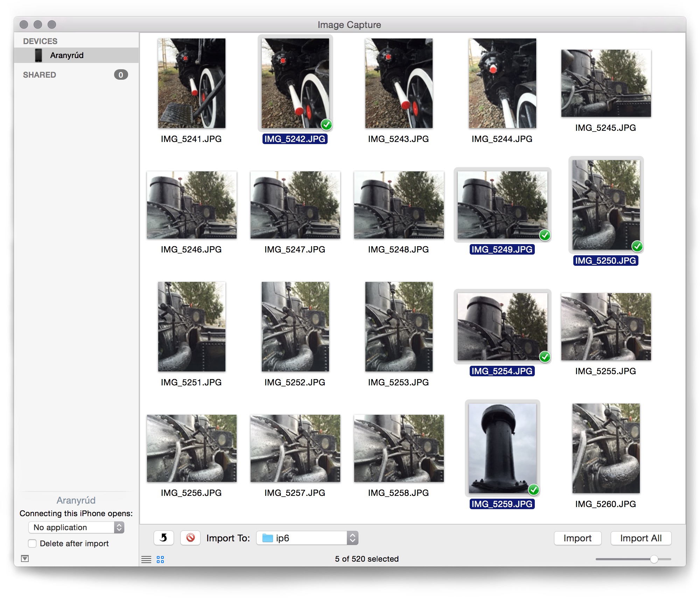700x598 pixels.
Task: Click the green checkmark on IMG_5242.JPG
Action: point(327,124)
